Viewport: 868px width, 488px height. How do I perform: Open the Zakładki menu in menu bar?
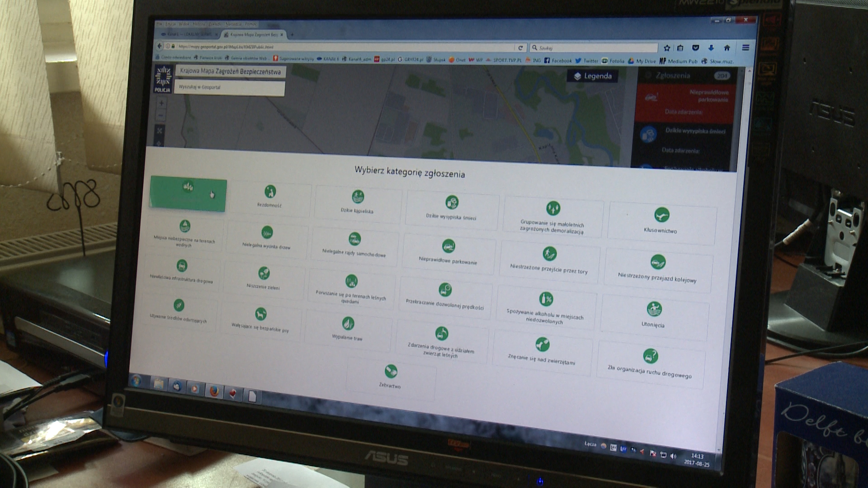(x=215, y=24)
